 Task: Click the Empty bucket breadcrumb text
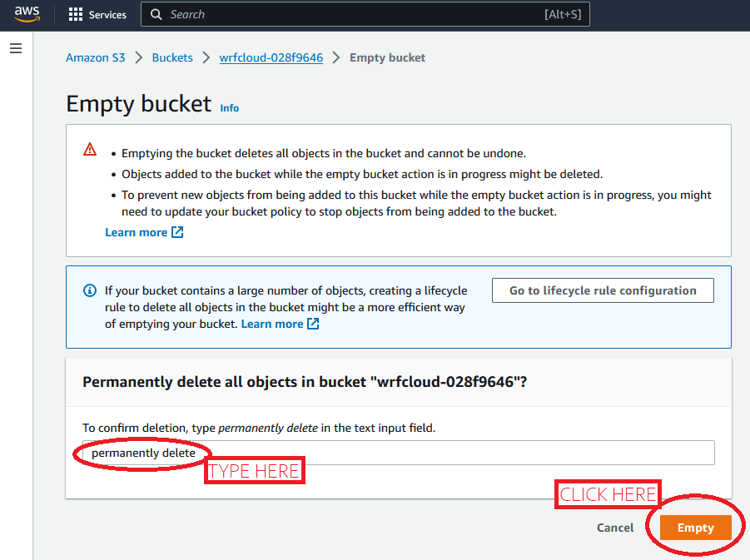pos(387,58)
